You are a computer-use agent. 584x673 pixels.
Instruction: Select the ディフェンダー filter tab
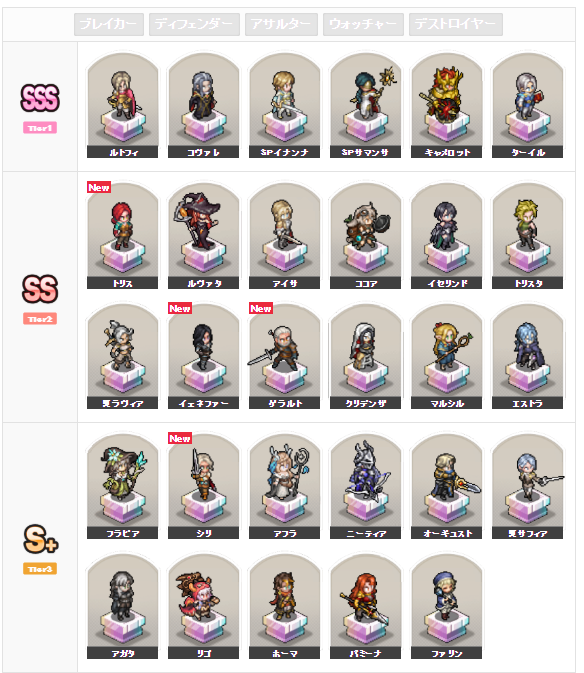(194, 24)
